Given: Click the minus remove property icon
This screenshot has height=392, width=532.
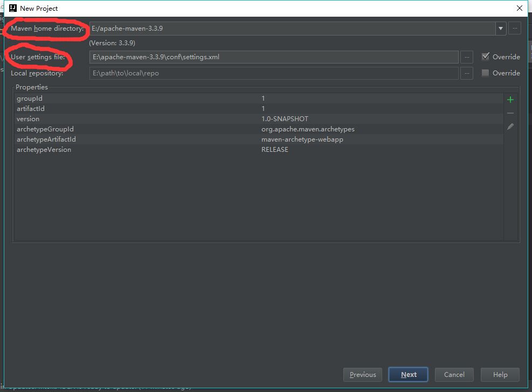Looking at the screenshot, I should click(510, 113).
